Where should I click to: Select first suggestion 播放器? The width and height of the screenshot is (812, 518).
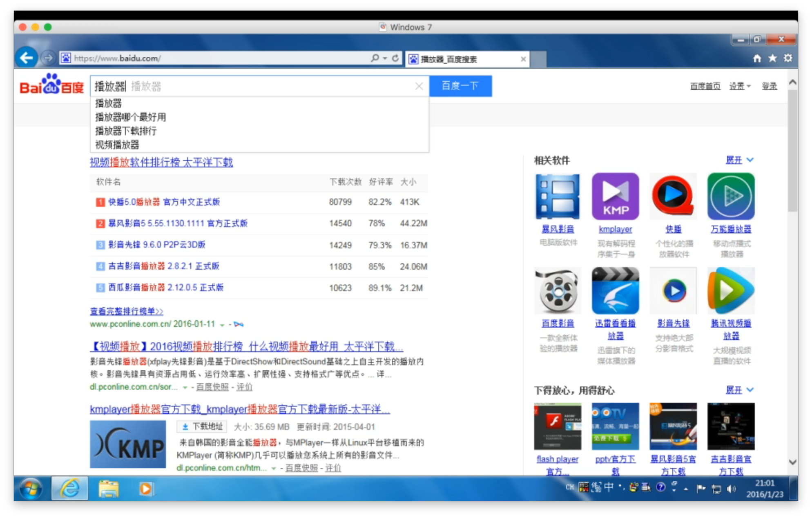108,103
